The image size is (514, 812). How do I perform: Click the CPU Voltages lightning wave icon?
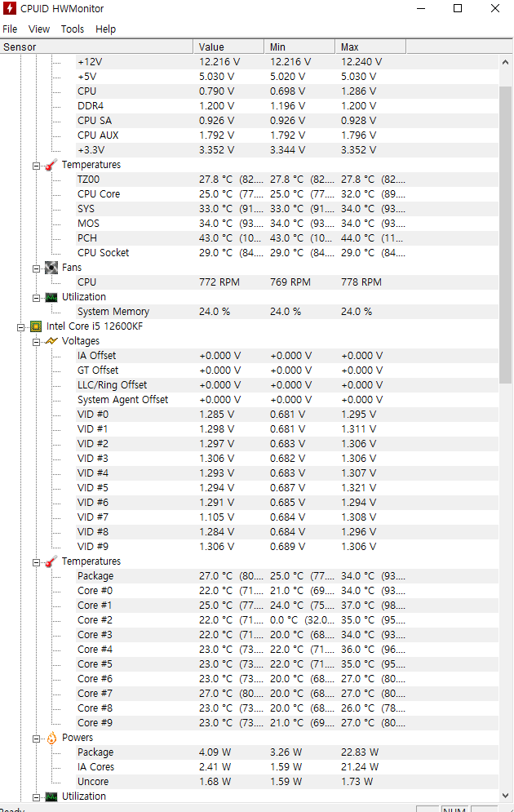(51, 341)
